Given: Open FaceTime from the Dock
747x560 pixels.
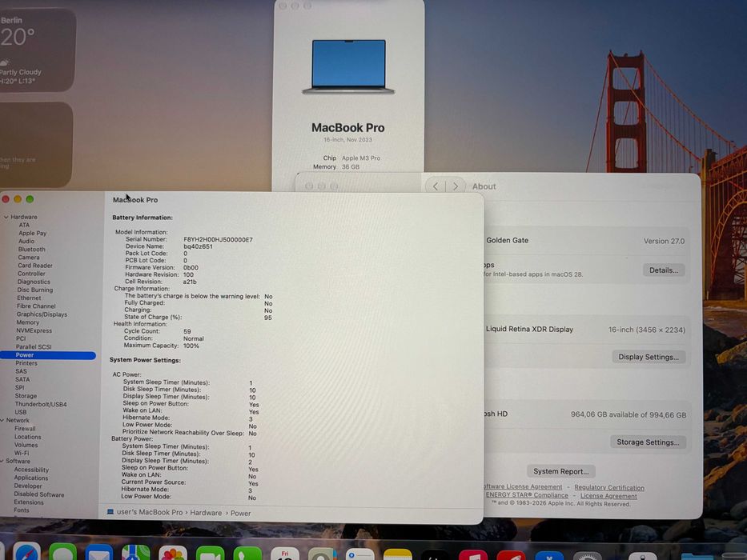Looking at the screenshot, I should 210,554.
